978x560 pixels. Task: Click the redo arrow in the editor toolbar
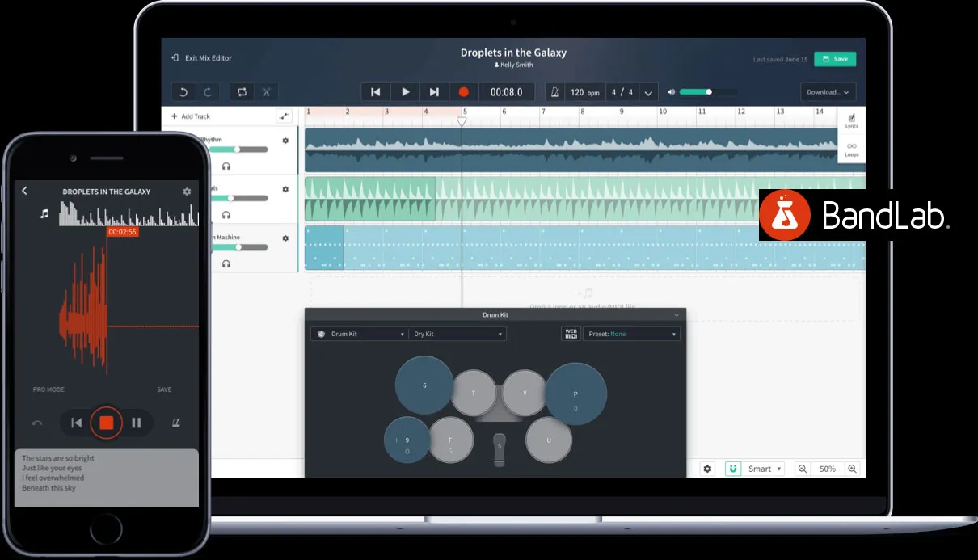[x=208, y=92]
